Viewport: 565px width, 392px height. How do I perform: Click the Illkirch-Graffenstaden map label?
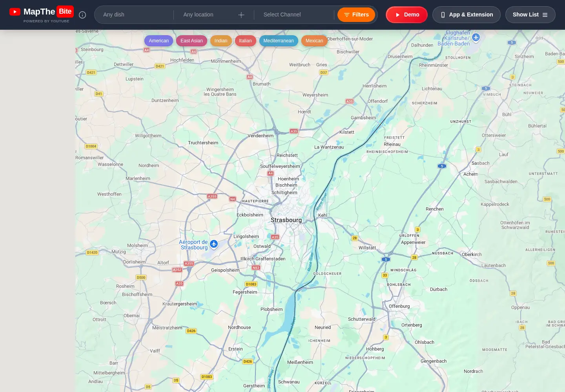tap(263, 259)
